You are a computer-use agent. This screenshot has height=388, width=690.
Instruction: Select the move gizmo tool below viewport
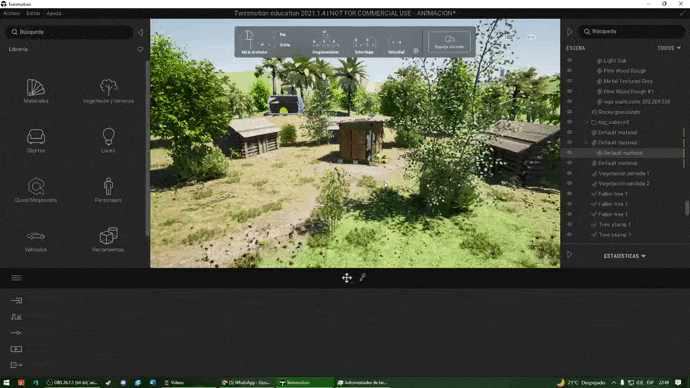347,278
